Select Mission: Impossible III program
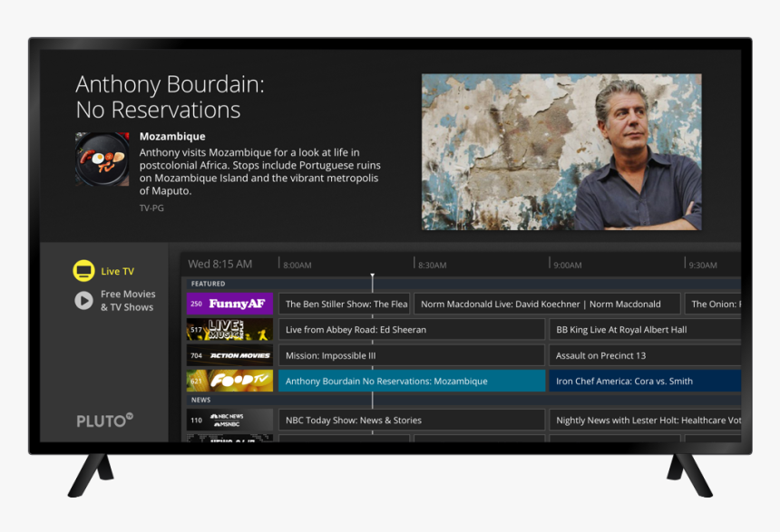This screenshot has width=780, height=532. (412, 355)
